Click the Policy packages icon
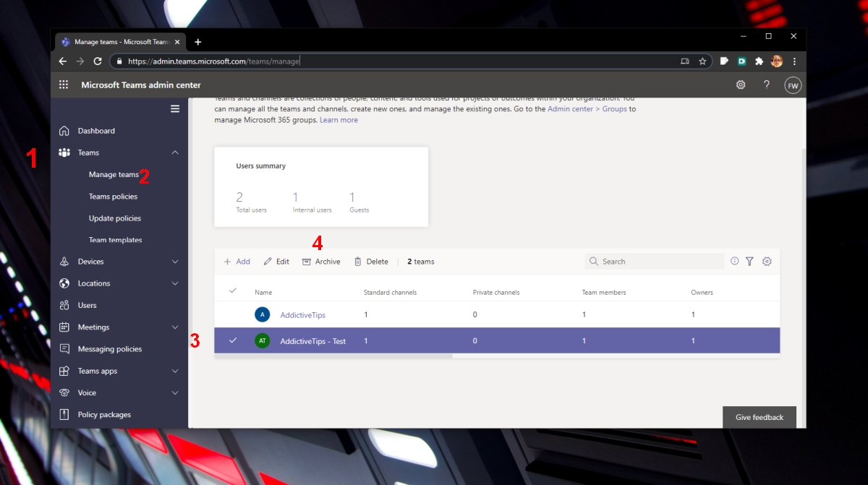The image size is (868, 485). (64, 415)
